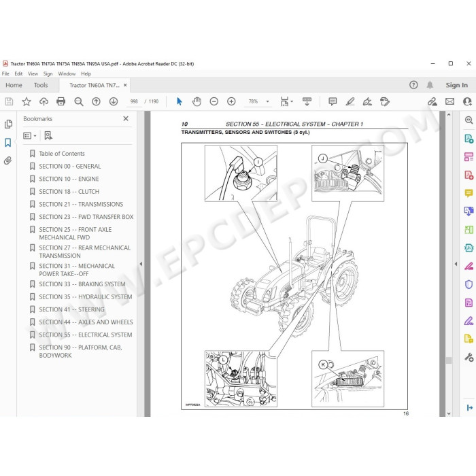
Task: Jump to SECTION 55 -- ELECTRICAL SYSTEM bookmark
Action: [x=86, y=335]
